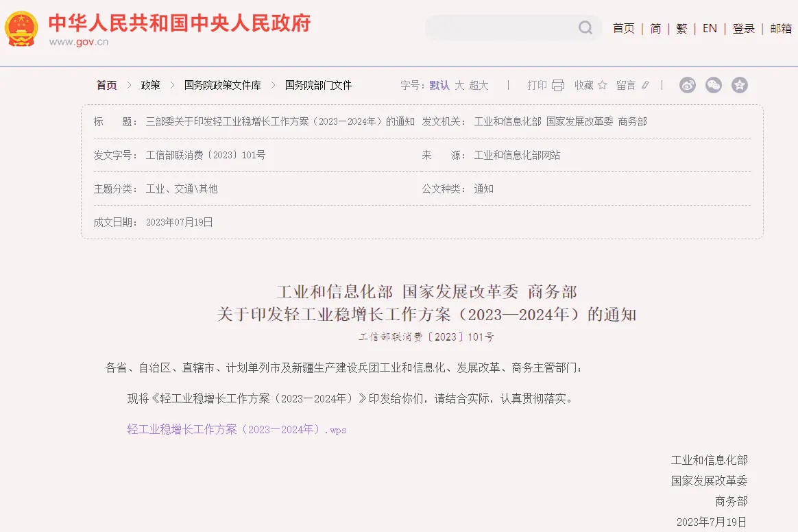Click subtitle 工信部联消费〔2023〕101号 under heading

(x=426, y=337)
